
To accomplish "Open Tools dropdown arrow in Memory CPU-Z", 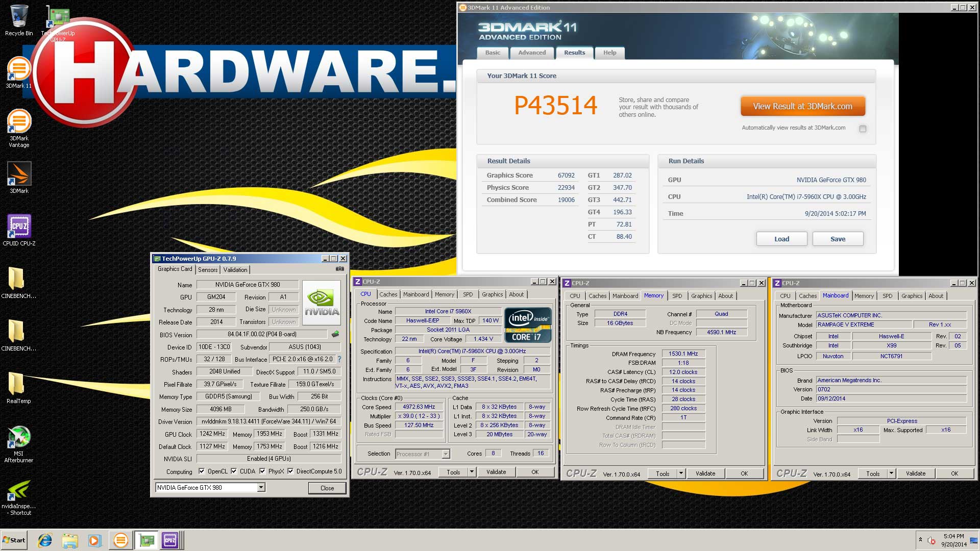I will coord(681,473).
